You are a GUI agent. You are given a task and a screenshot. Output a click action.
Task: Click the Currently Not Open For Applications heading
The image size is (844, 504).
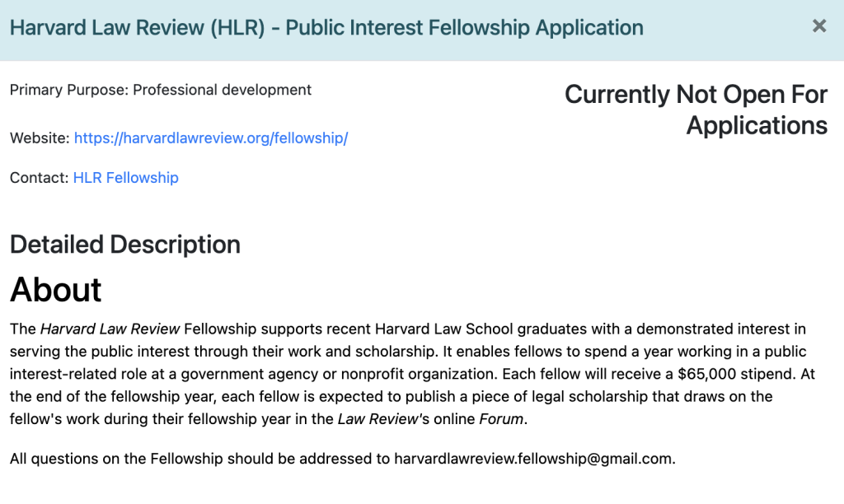(x=696, y=110)
